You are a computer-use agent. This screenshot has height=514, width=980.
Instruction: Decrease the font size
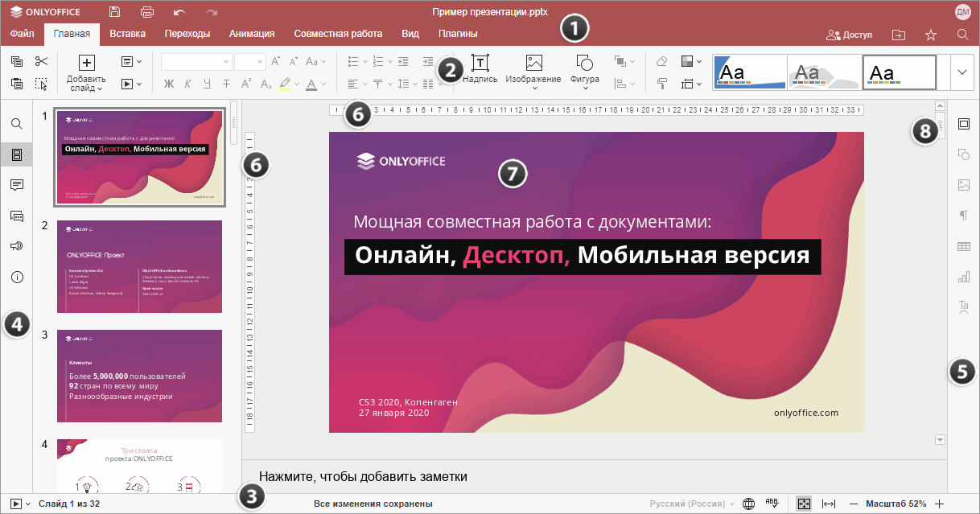tap(294, 61)
